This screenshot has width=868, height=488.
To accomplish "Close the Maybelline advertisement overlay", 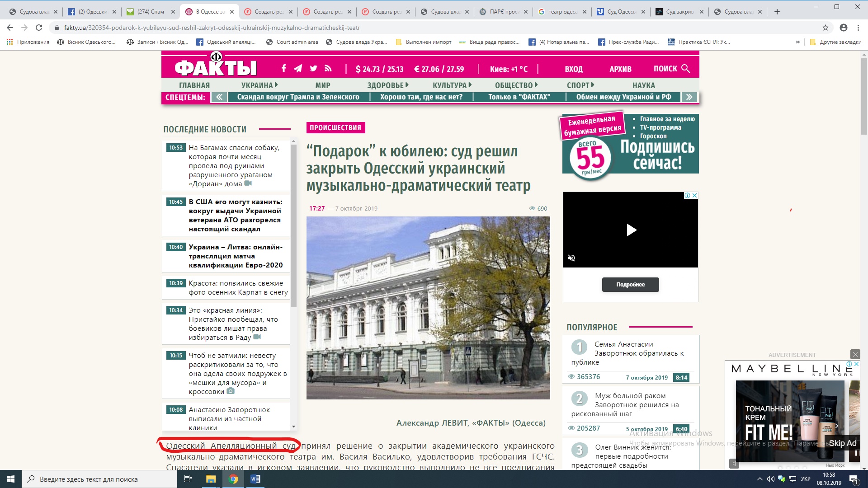I will [x=855, y=354].
